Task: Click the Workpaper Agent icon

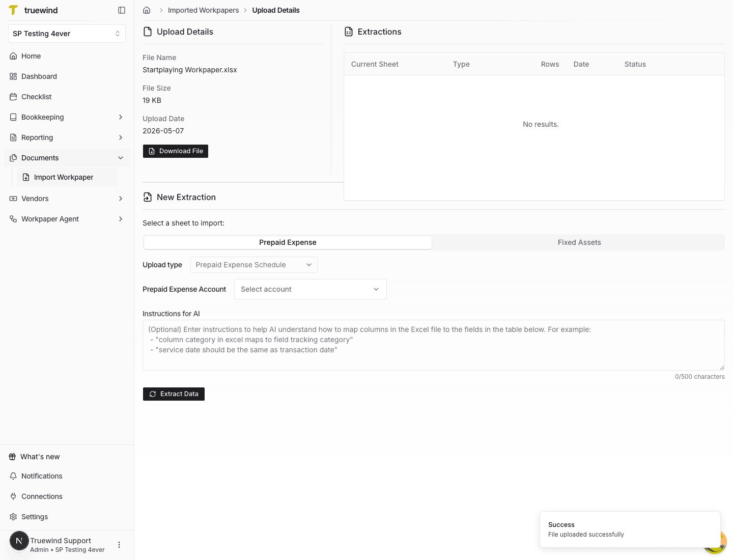Action: [x=13, y=219]
